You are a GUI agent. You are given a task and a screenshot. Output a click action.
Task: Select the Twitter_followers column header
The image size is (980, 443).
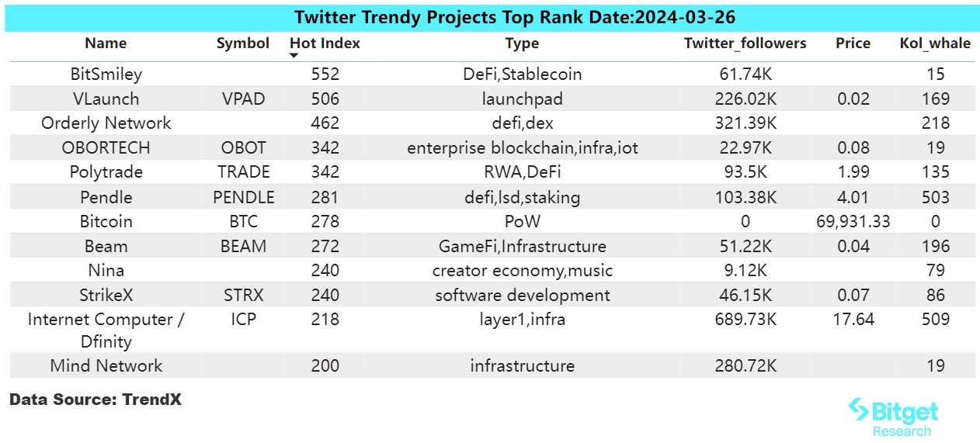click(x=745, y=43)
